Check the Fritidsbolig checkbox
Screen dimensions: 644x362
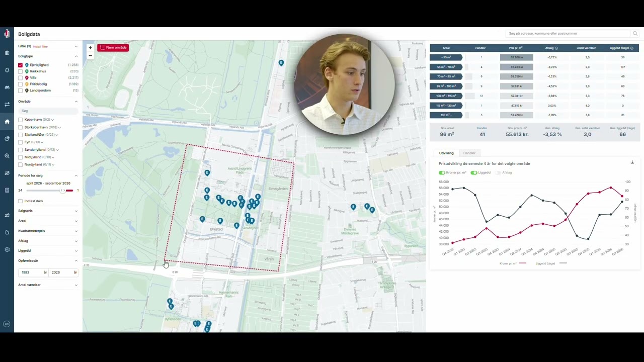click(x=20, y=84)
